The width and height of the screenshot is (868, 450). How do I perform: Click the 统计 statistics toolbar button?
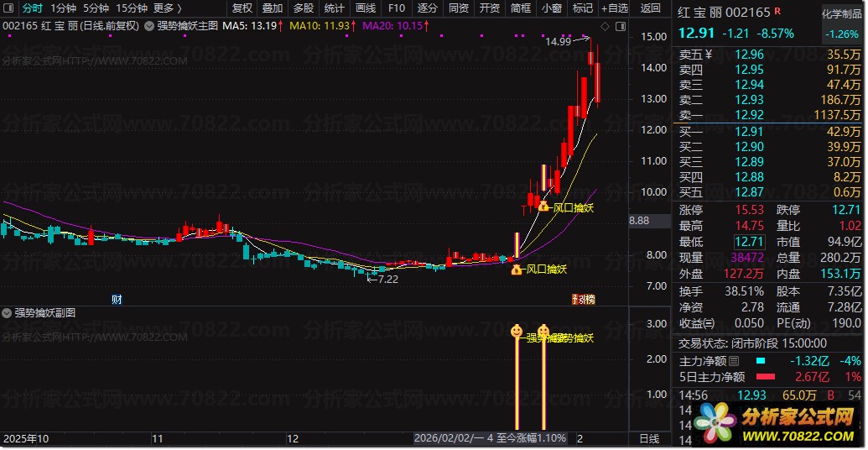335,8
